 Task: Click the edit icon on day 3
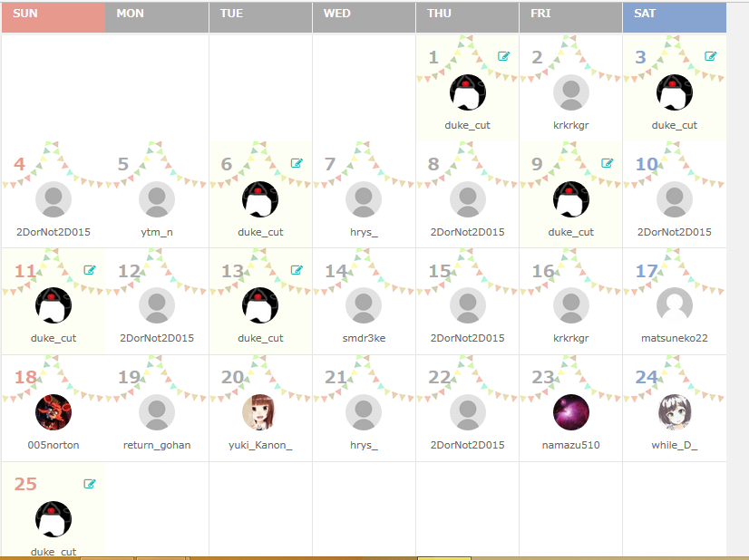pyautogui.click(x=710, y=56)
